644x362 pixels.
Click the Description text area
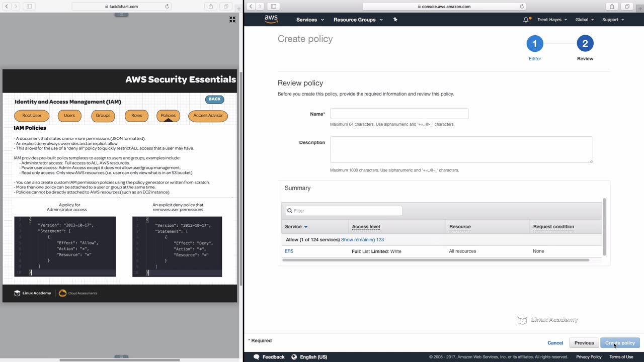(x=461, y=149)
